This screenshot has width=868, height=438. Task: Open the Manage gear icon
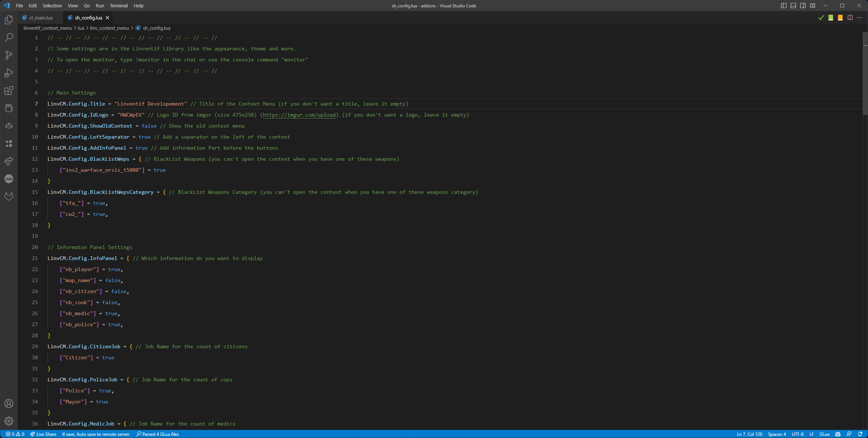(x=9, y=421)
